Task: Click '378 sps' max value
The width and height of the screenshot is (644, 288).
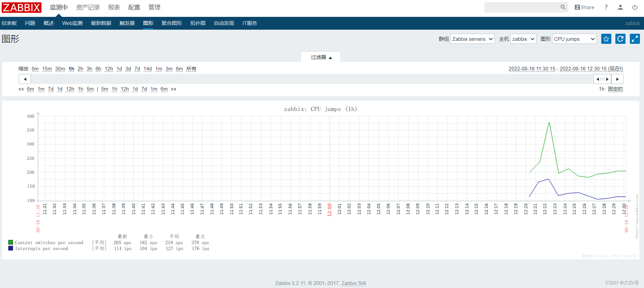Action: pos(200,242)
